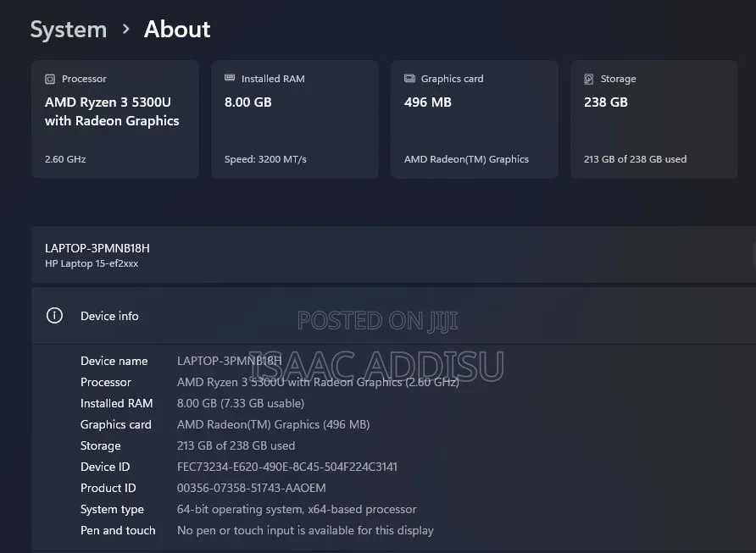Click the Product ID row label
This screenshot has width=756, height=553.
108,488
